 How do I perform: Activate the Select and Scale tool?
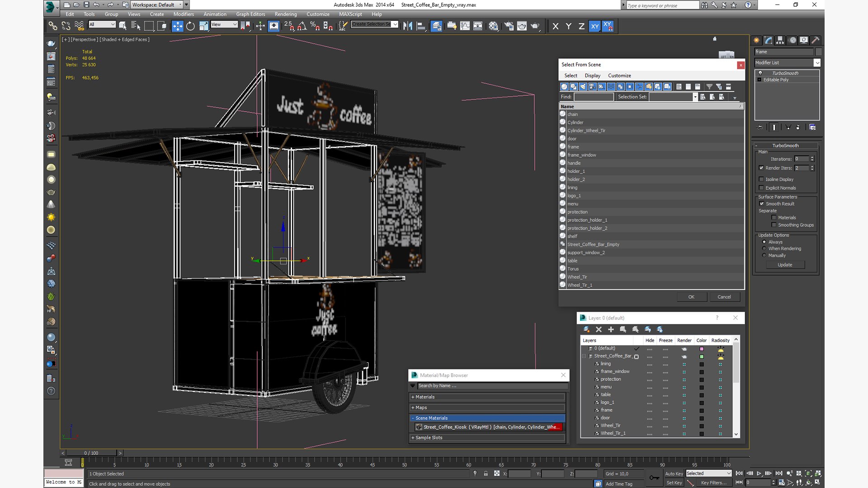coord(204,26)
